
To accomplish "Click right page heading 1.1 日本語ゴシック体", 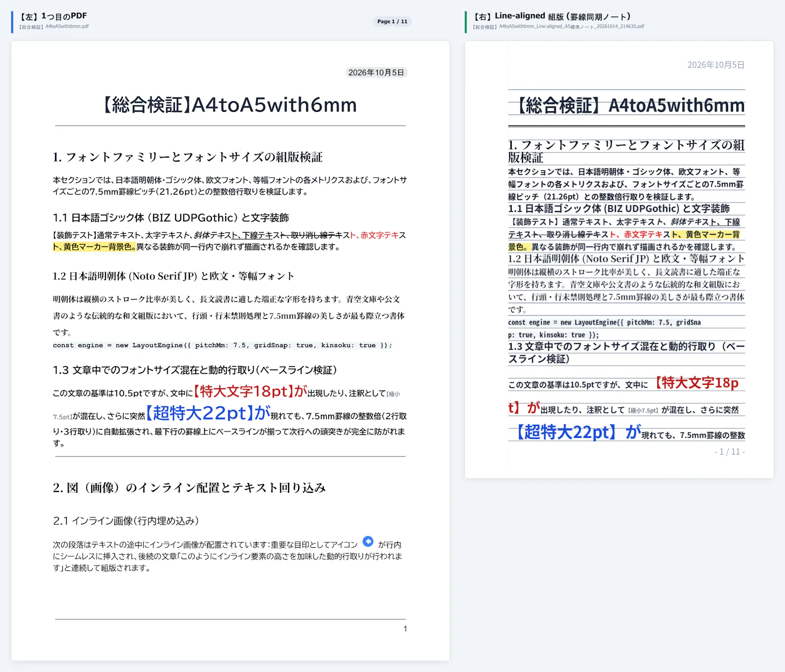I will click(x=619, y=209).
